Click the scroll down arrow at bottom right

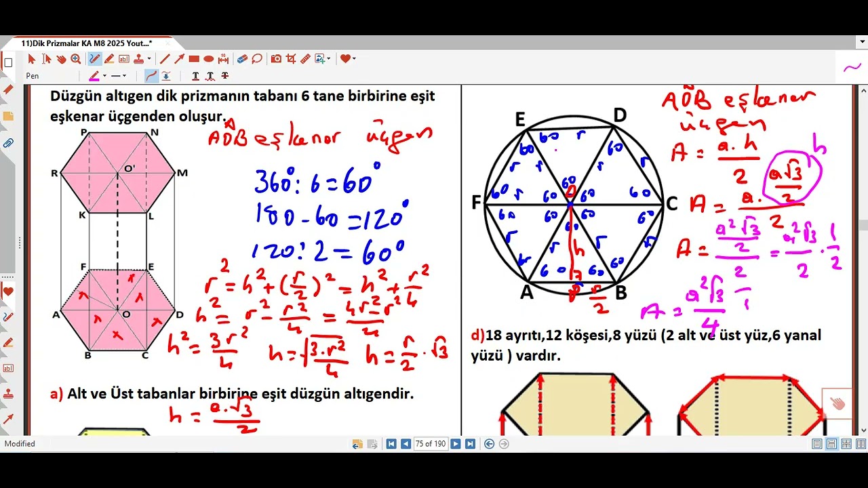863,430
